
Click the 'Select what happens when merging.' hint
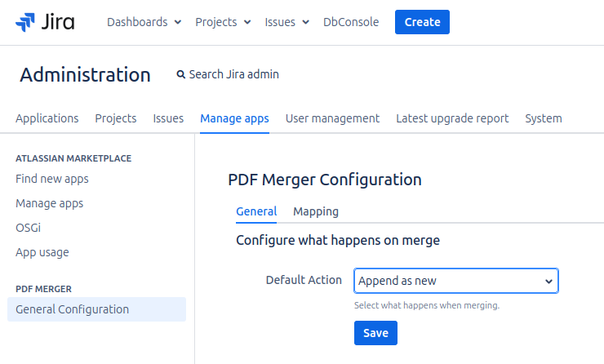click(427, 305)
